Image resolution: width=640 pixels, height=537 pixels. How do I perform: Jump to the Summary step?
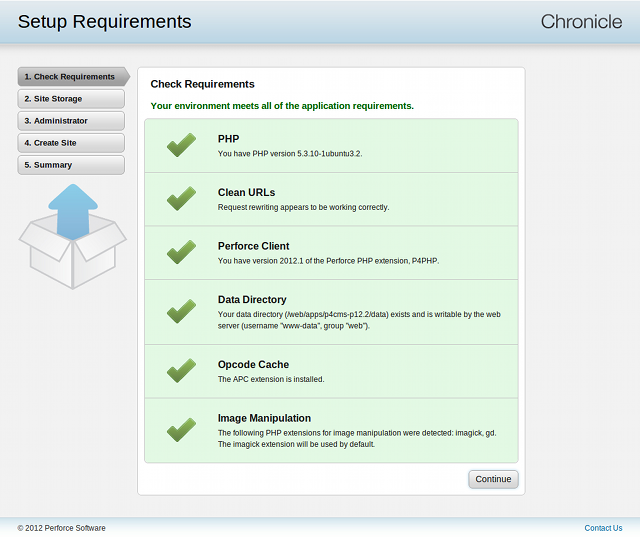point(70,165)
